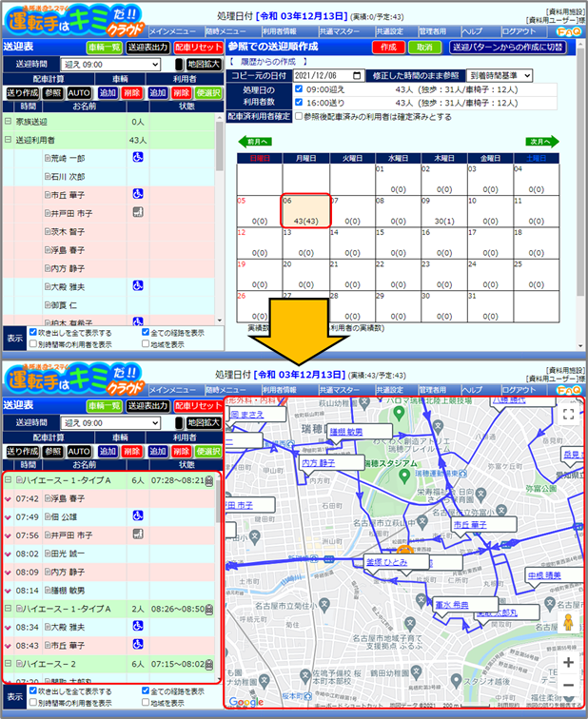Image resolution: width=588 pixels, height=719 pixels.
Task: Toggle 吹き出しを全て表示する in top screen
Action: coord(33,333)
